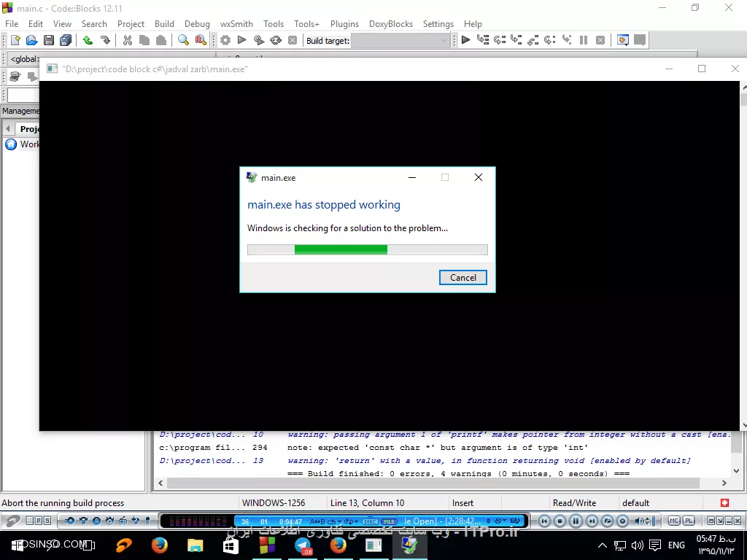The image size is (747, 560).
Task: Toggle the PL playlist button
Action: [x=689, y=521]
